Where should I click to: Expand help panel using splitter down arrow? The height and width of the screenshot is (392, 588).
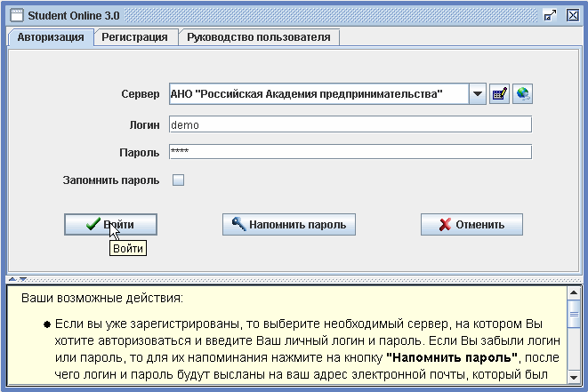point(22,279)
